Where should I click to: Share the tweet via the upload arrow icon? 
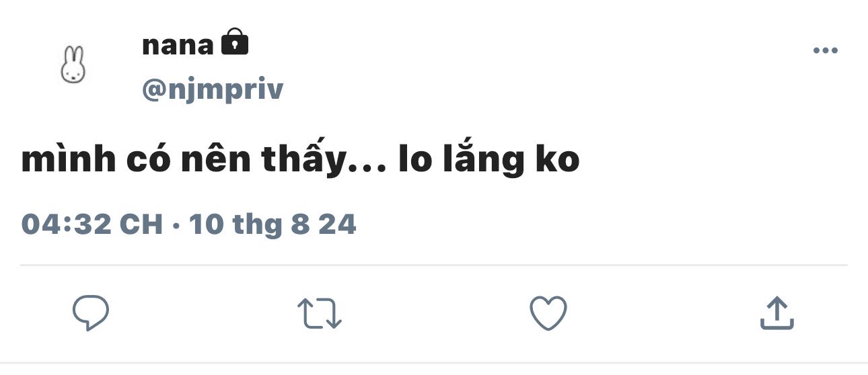pyautogui.click(x=777, y=313)
